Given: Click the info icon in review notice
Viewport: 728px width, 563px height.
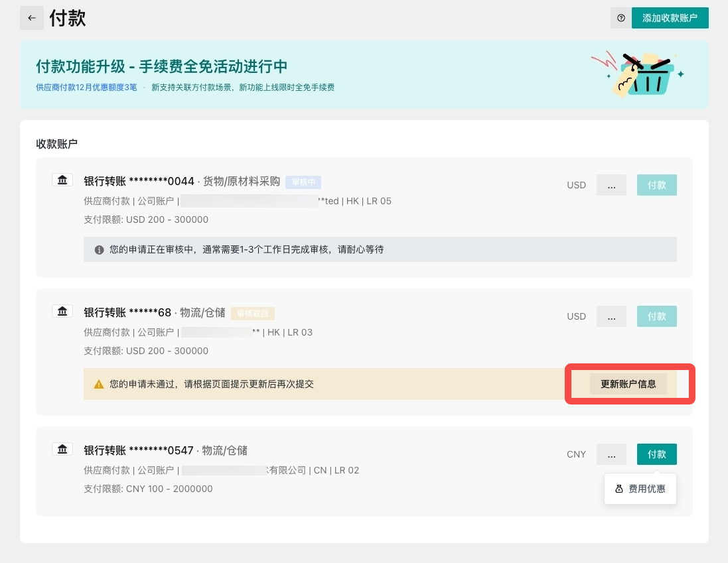Looking at the screenshot, I should [99, 250].
